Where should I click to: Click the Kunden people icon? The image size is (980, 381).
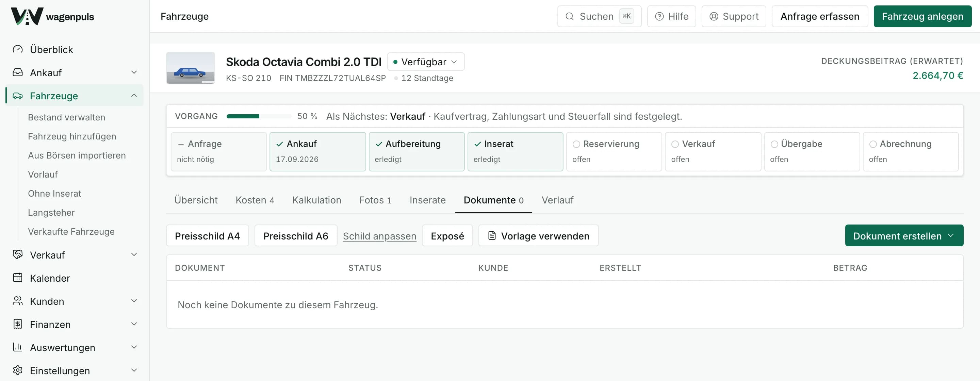(x=17, y=301)
